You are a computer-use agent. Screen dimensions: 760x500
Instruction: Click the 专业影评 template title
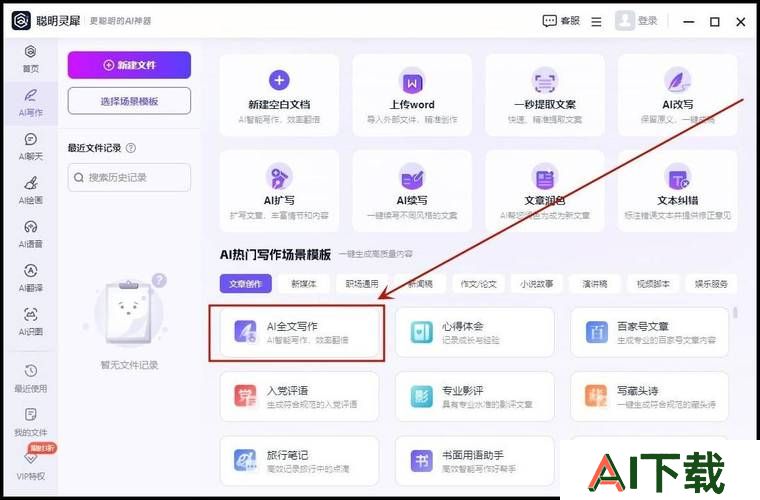[462, 391]
